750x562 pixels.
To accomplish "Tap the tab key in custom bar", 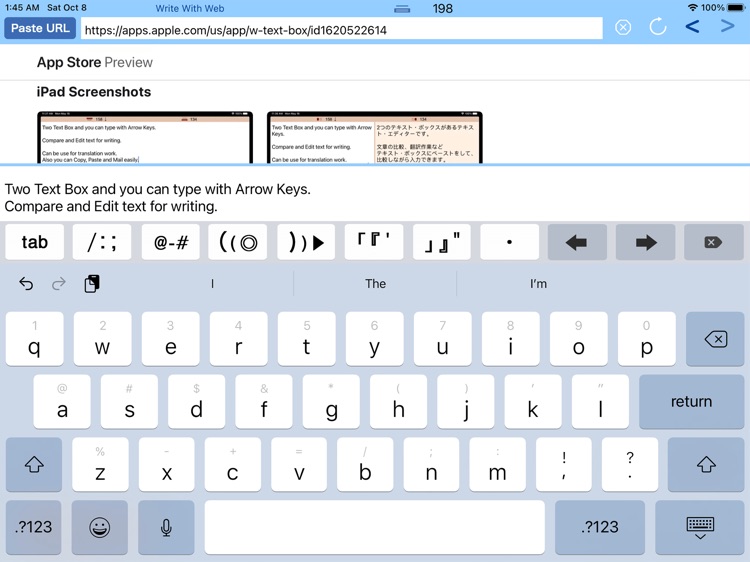I will pyautogui.click(x=34, y=242).
